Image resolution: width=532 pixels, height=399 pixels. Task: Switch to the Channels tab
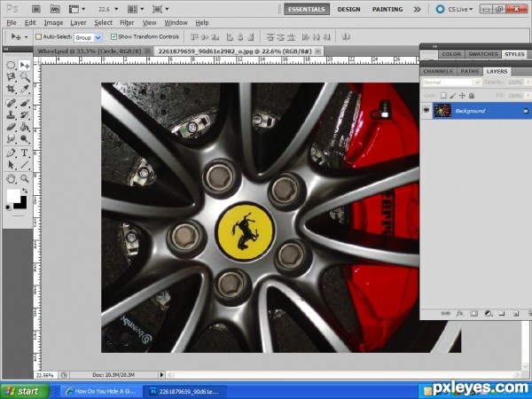point(438,71)
